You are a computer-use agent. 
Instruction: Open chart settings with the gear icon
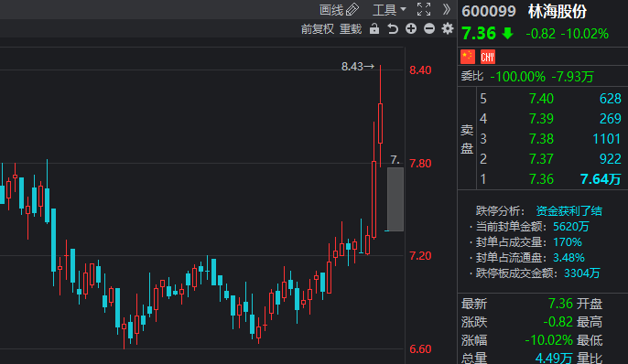tap(448, 28)
